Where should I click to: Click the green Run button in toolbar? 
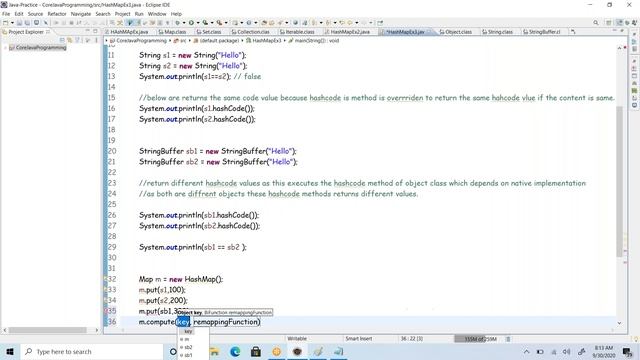[191, 23]
